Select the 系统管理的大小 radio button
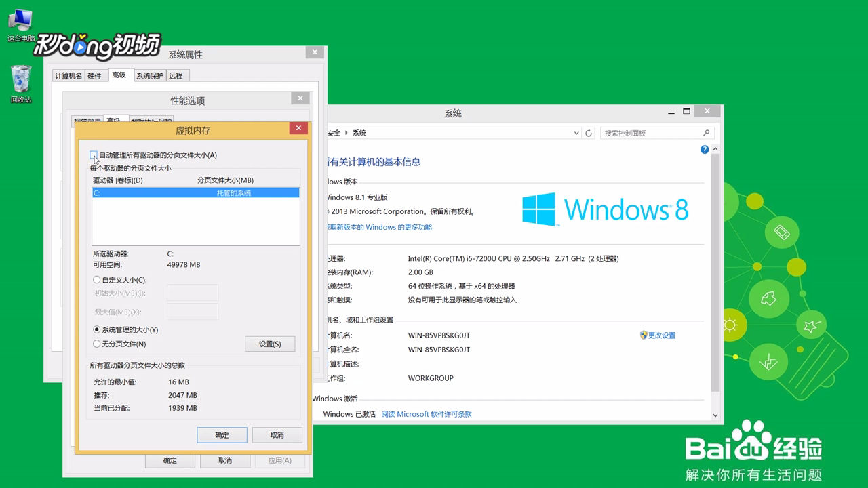This screenshot has height=488, width=868. click(x=97, y=329)
